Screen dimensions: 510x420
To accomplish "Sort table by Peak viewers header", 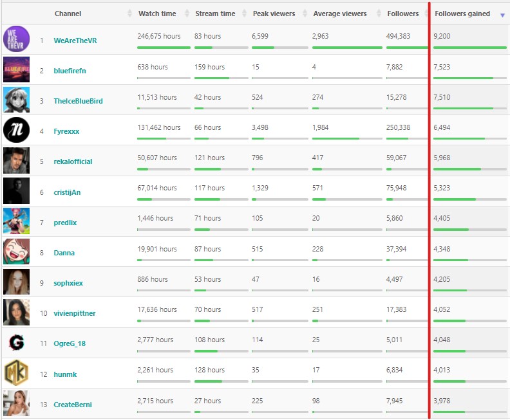I will 275,14.
